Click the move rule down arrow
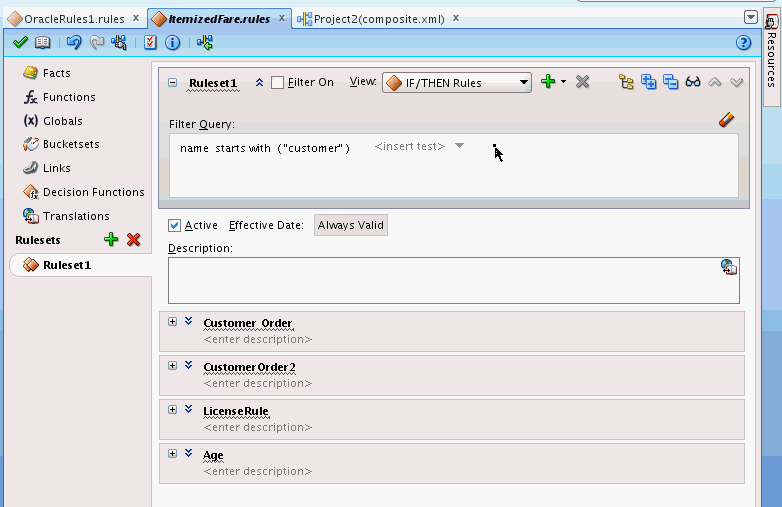Viewport: 782px width, 507px height. (737, 82)
